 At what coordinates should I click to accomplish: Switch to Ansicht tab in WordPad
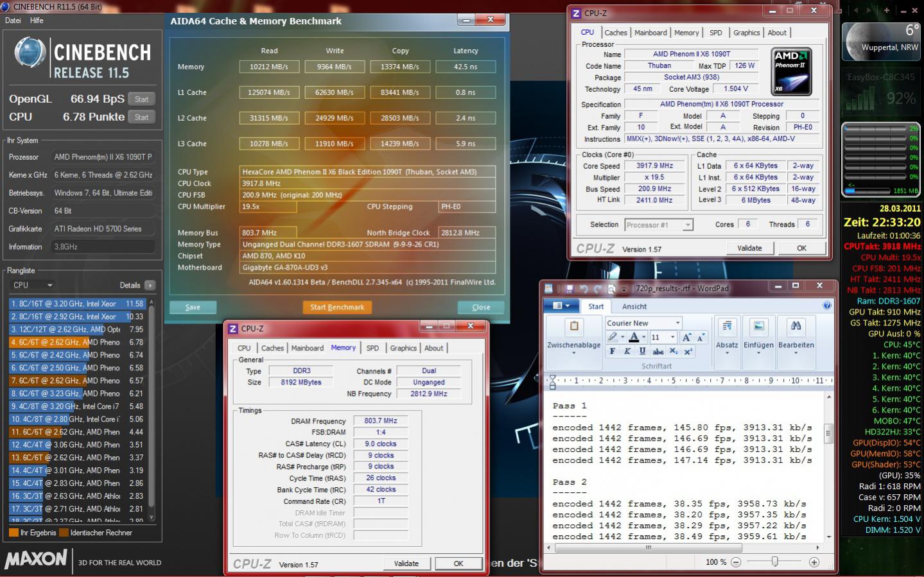tap(634, 307)
